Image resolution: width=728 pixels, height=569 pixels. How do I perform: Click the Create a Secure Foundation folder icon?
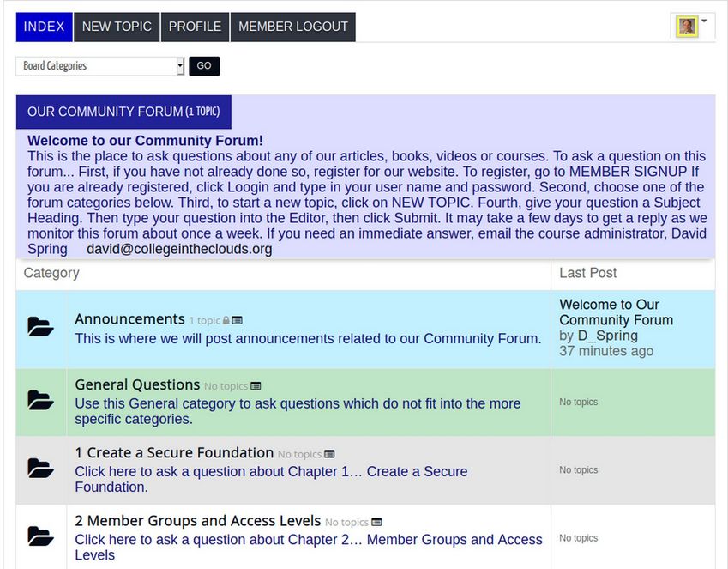[x=40, y=468]
